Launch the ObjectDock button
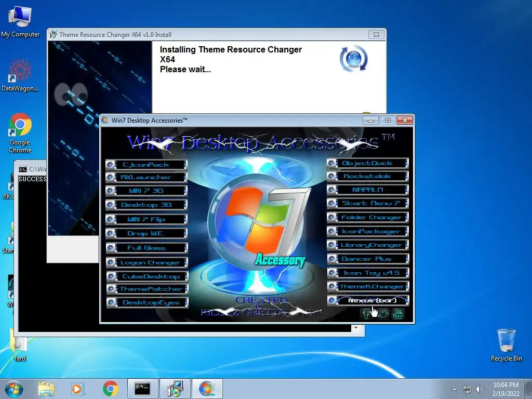Screen dimensions: 532x399 (368, 163)
